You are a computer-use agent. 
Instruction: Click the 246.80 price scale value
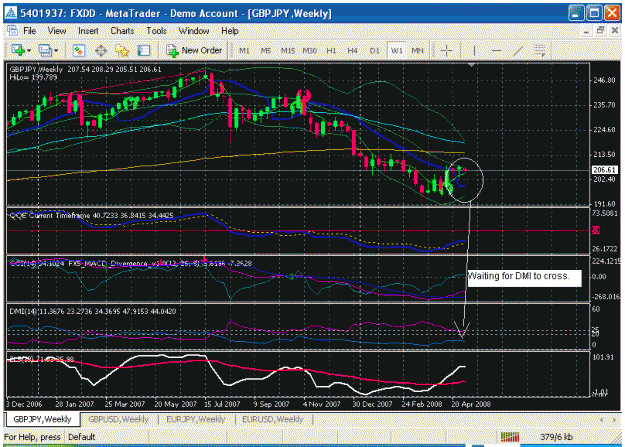[605, 80]
